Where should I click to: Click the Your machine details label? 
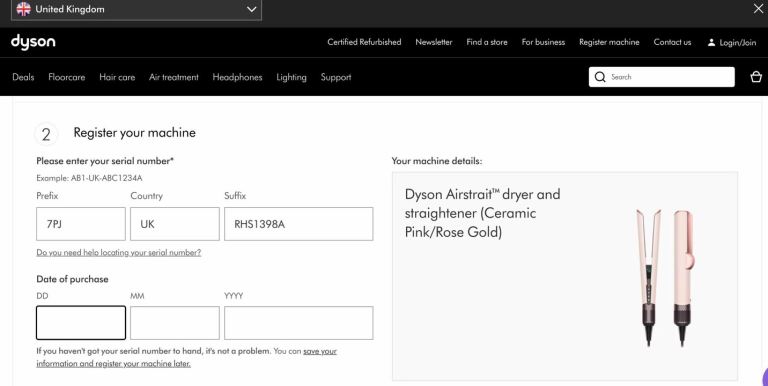437,161
